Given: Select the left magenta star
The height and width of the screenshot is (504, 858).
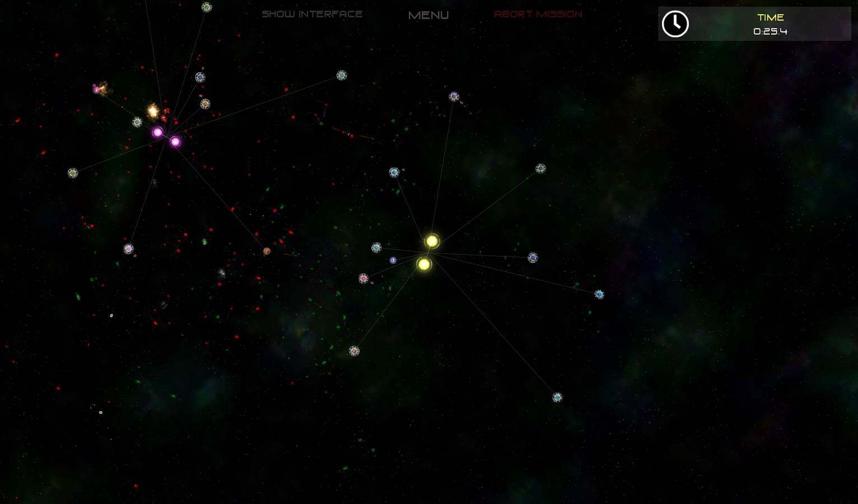Looking at the screenshot, I should [158, 132].
